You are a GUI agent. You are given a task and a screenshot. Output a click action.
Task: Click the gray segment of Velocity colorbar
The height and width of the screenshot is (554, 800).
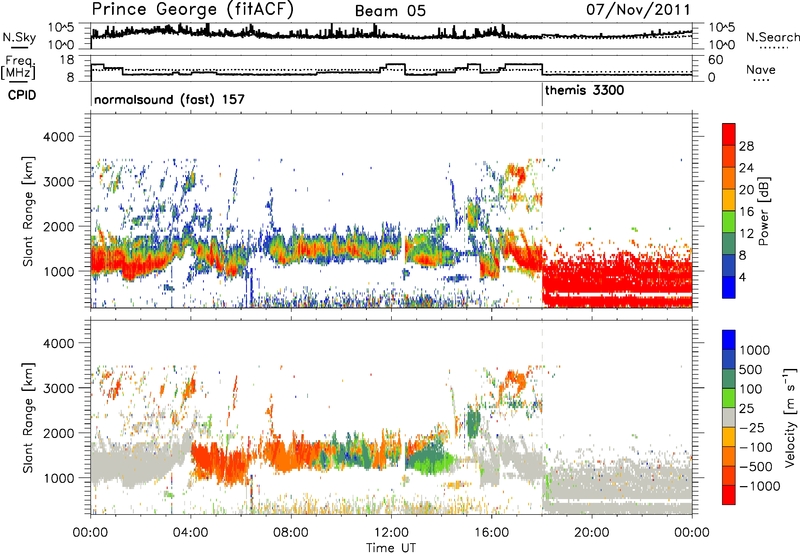729,418
